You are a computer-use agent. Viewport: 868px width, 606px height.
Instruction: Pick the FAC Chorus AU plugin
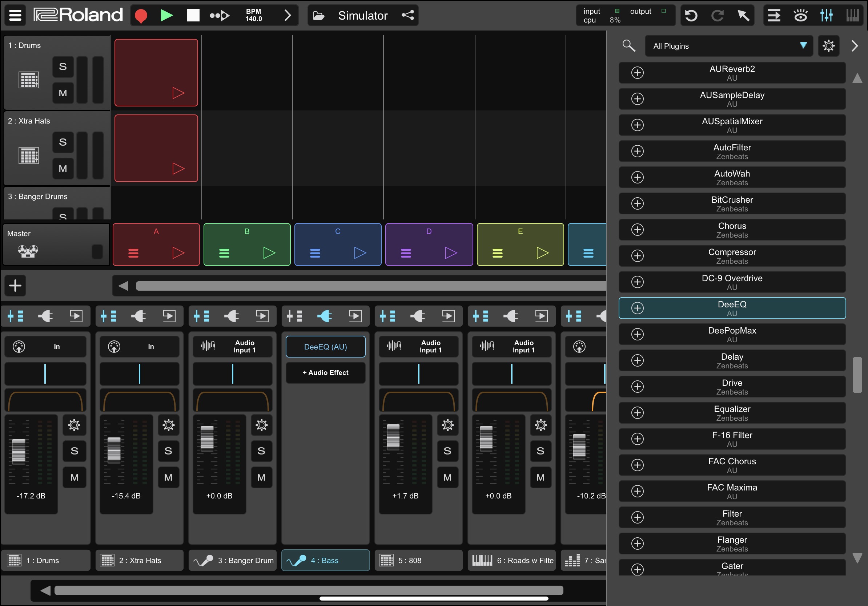[732, 465]
